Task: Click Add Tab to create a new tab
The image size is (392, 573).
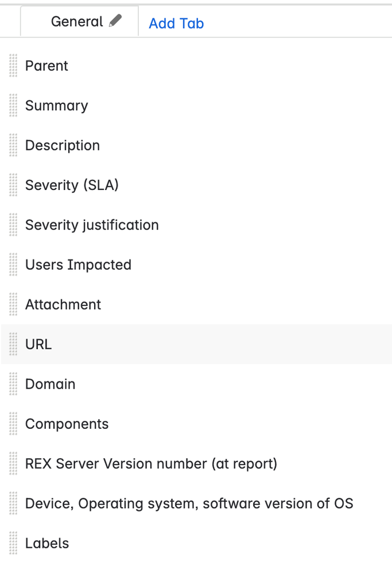Action: click(x=175, y=23)
